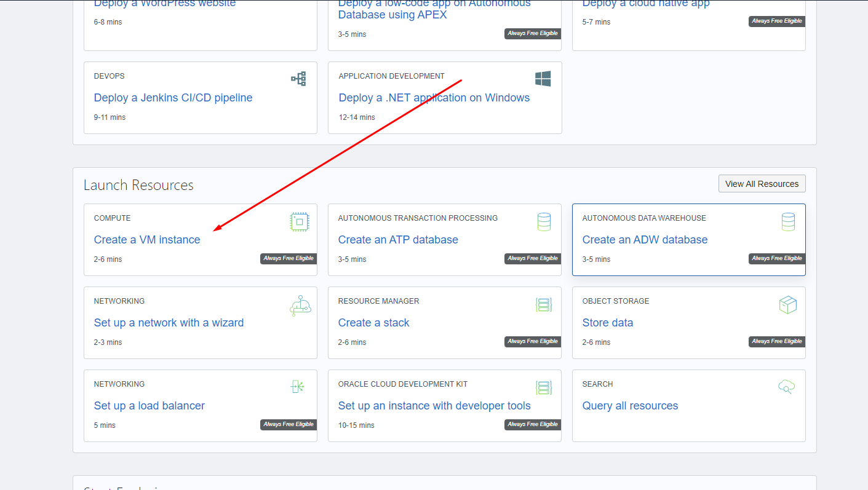Click the Always Free Eligible badge on the Create a stack card
This screenshot has height=490, width=868.
click(x=533, y=341)
